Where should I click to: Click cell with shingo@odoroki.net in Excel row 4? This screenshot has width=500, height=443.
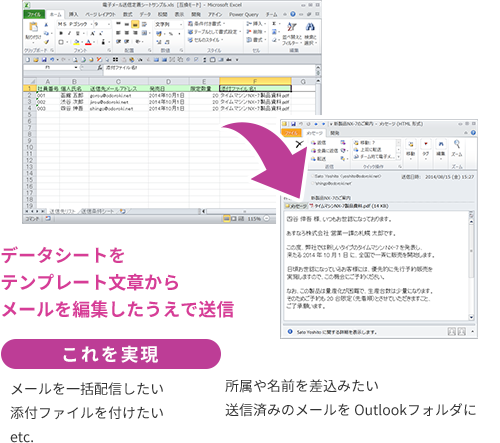(118, 108)
